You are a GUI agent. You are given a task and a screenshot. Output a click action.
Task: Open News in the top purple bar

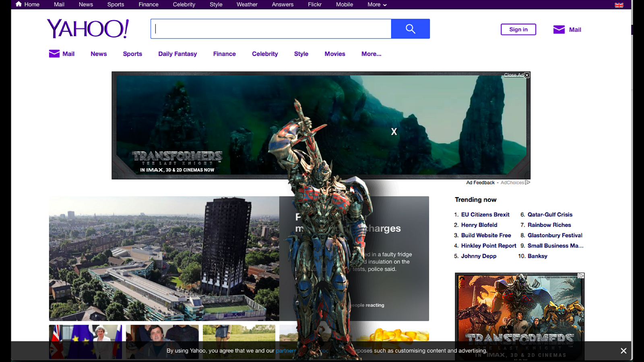tap(86, 4)
